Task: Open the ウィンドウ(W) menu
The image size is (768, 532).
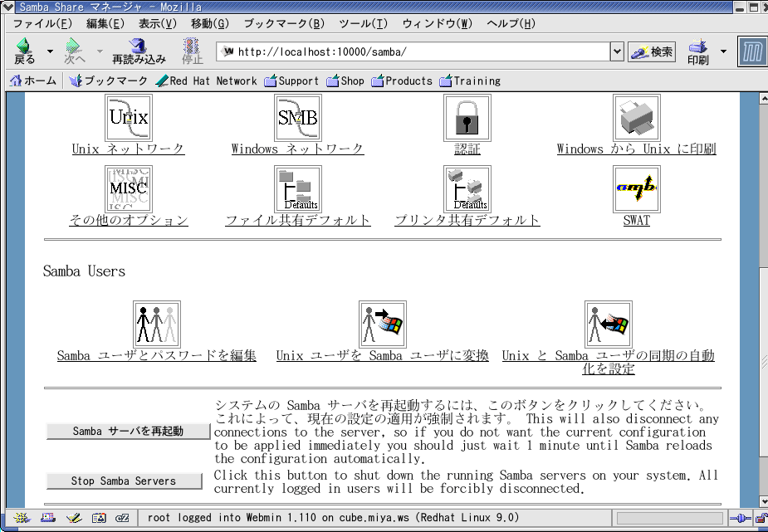Action: pyautogui.click(x=437, y=23)
